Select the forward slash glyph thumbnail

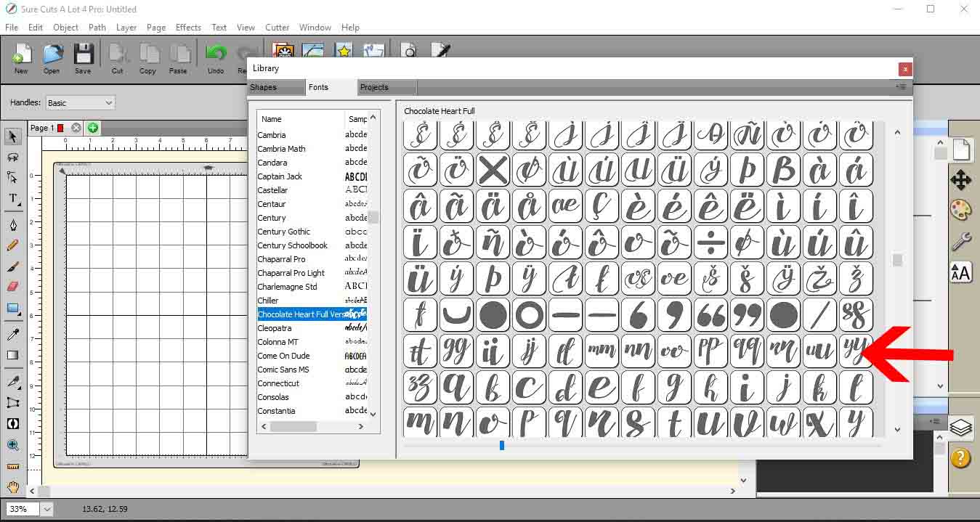pyautogui.click(x=820, y=315)
